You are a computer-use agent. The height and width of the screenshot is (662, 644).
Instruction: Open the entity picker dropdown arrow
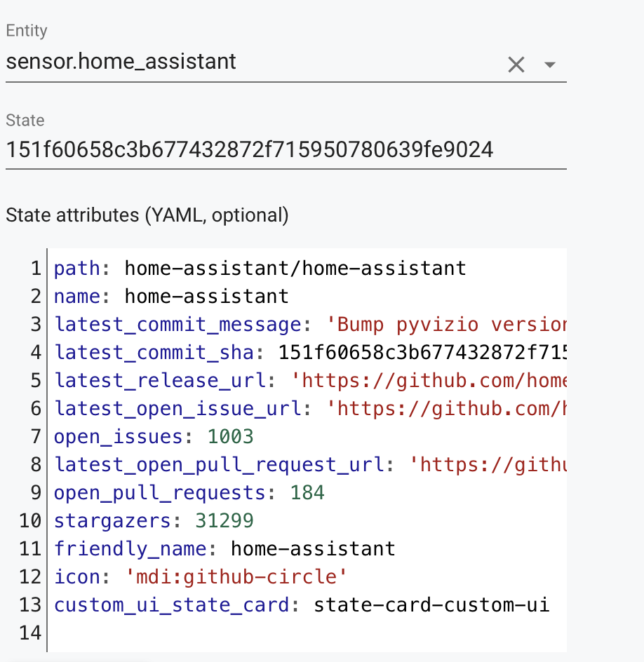[550, 65]
